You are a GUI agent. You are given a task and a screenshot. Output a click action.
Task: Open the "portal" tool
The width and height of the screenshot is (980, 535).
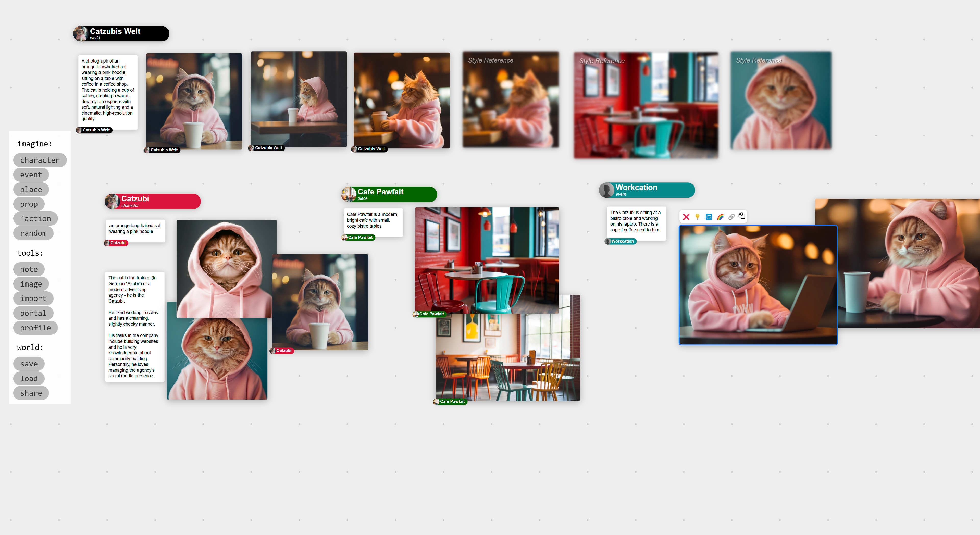click(x=33, y=313)
